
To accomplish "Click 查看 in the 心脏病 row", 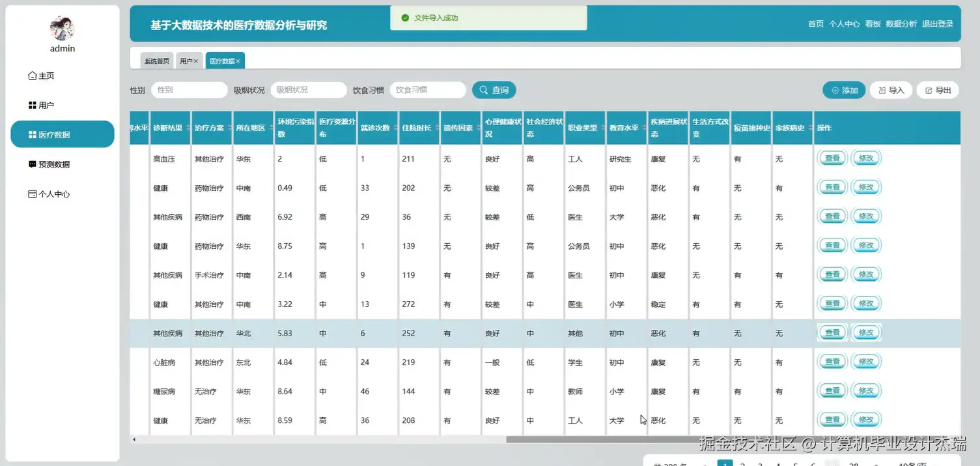I will 833,362.
